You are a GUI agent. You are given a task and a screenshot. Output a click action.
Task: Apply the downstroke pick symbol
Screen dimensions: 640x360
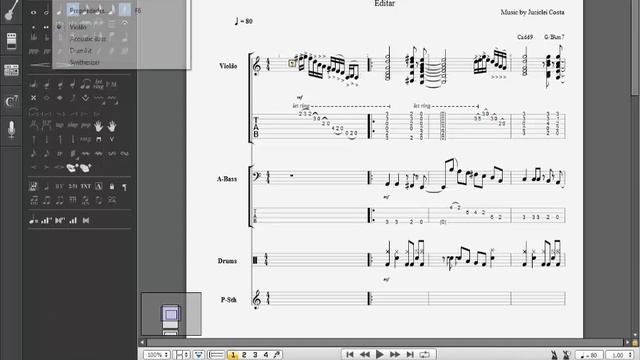[x=98, y=140]
